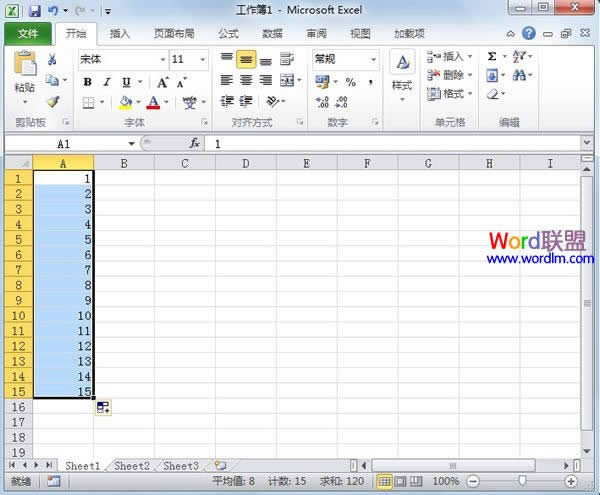Switch to the 插入 ribbon tab
The image size is (600, 495).
point(119,33)
